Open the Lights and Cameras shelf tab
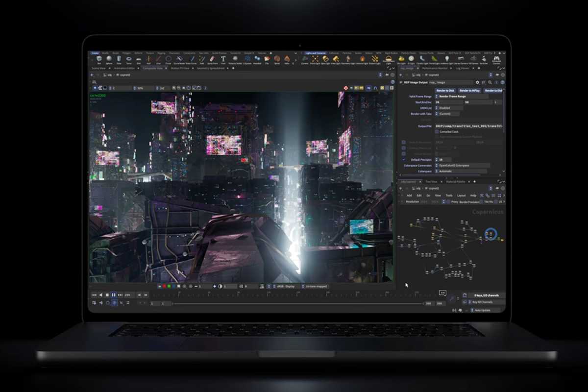The width and height of the screenshot is (588, 392). pos(316,53)
